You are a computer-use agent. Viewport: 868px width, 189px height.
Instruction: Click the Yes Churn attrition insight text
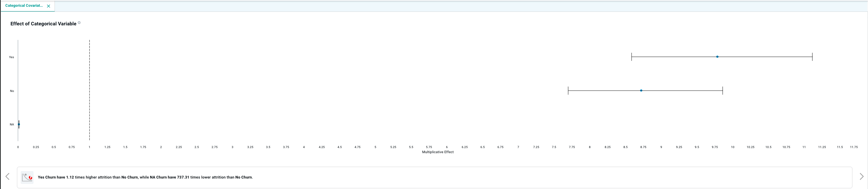pos(145,177)
